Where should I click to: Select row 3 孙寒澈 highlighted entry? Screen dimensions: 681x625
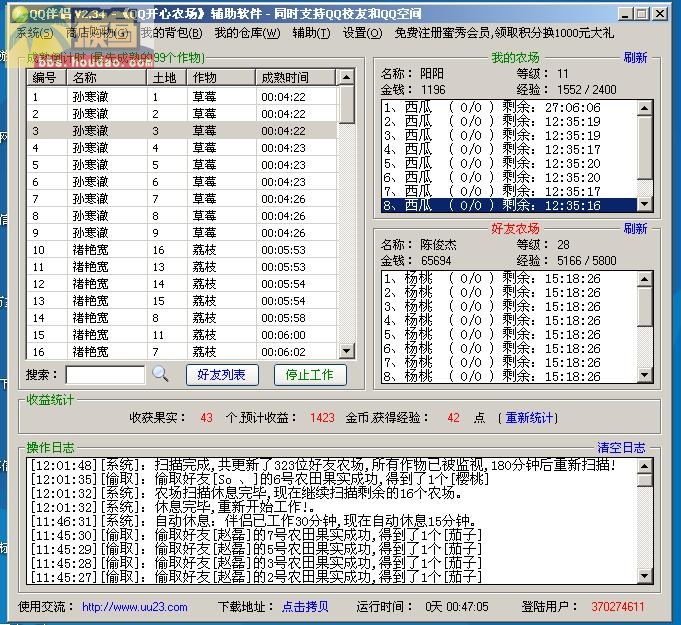[x=182, y=130]
